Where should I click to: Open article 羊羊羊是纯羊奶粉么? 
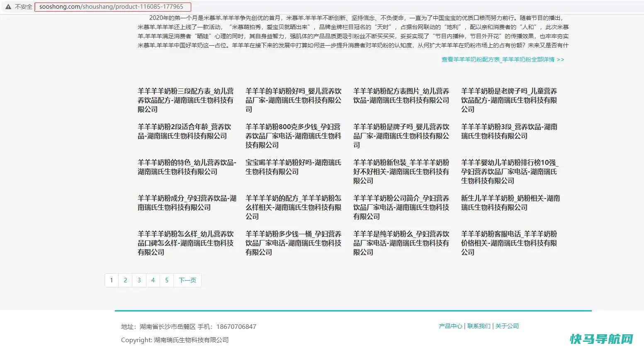[401, 243]
